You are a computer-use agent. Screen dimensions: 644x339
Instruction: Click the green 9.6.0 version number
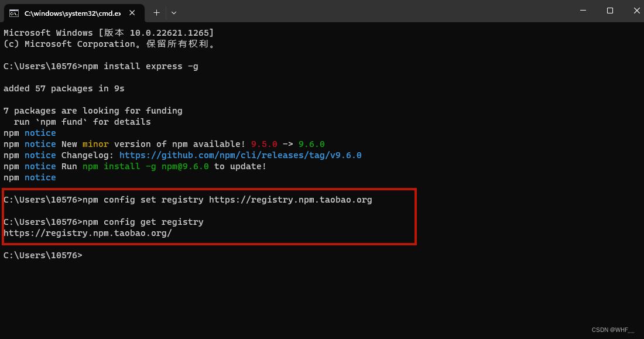tap(311, 144)
